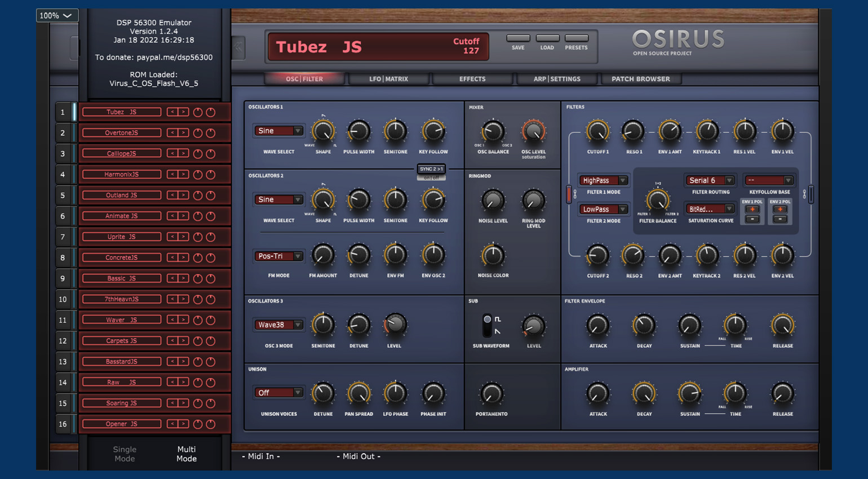Toggle the Sync 2>1 on/off switch
Screen dimensions: 868x479
[x=431, y=178]
